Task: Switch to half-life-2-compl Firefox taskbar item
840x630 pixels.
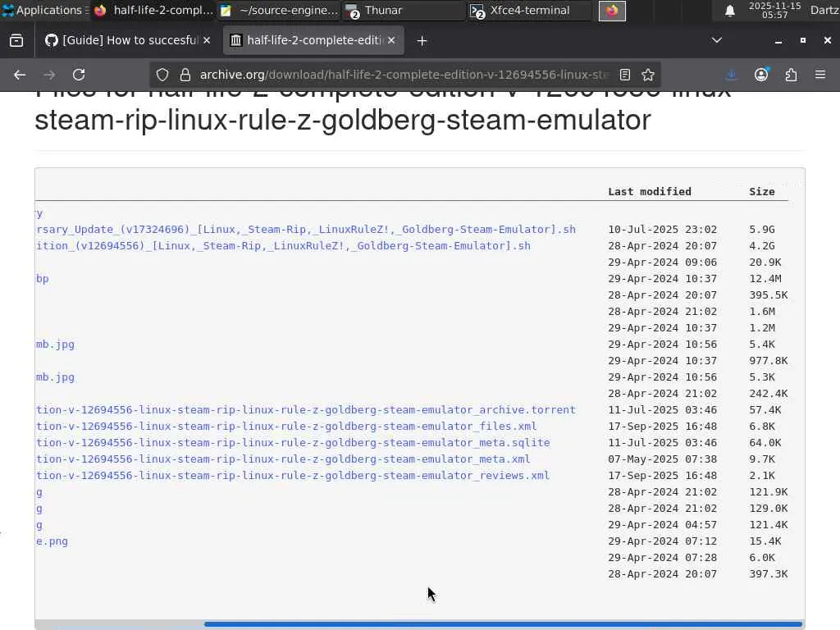Action: 153,10
